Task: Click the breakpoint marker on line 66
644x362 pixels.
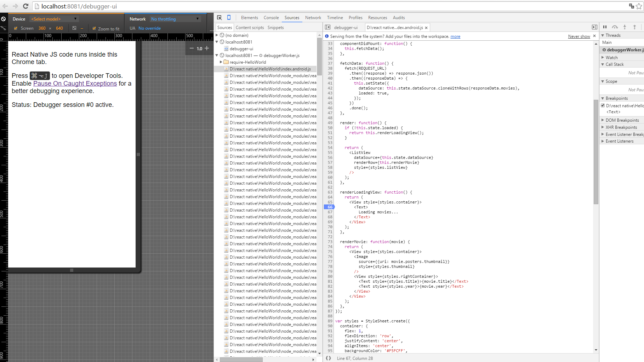Action: [x=329, y=207]
